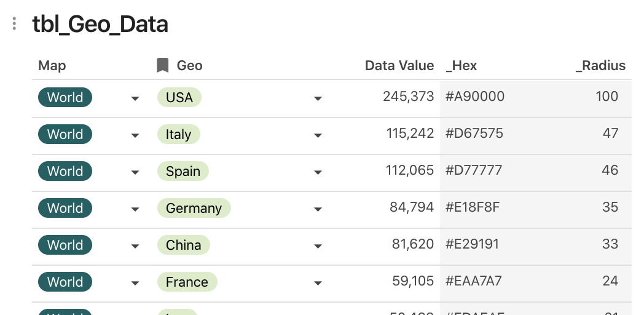The width and height of the screenshot is (644, 315).
Task: Click the three-dot table options handle
Action: pyautogui.click(x=14, y=24)
